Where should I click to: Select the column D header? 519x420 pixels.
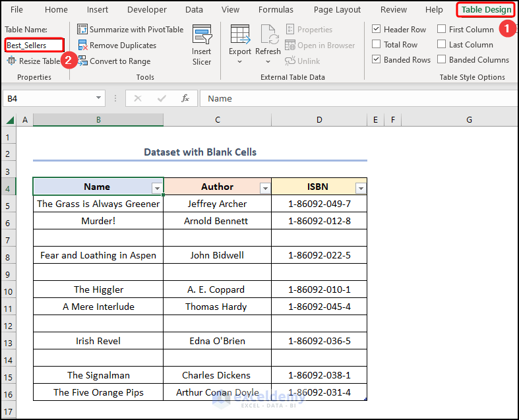[x=319, y=120]
